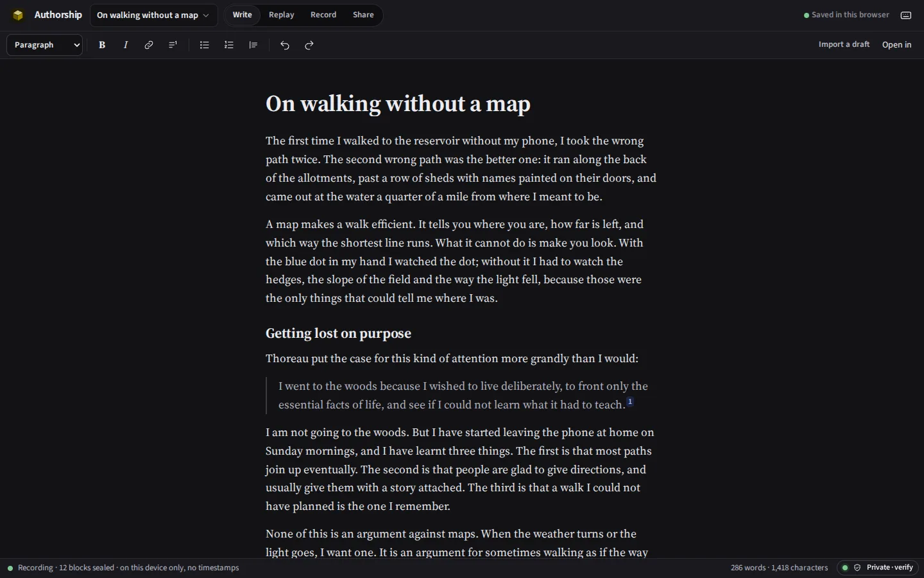Click the title 'On walking without a map'

click(x=398, y=104)
